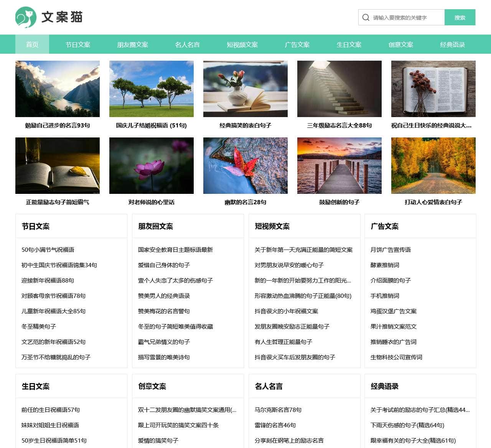Open article 经典搞笑的表白句子
Viewport: 491px width, 448px height.
coord(245,126)
